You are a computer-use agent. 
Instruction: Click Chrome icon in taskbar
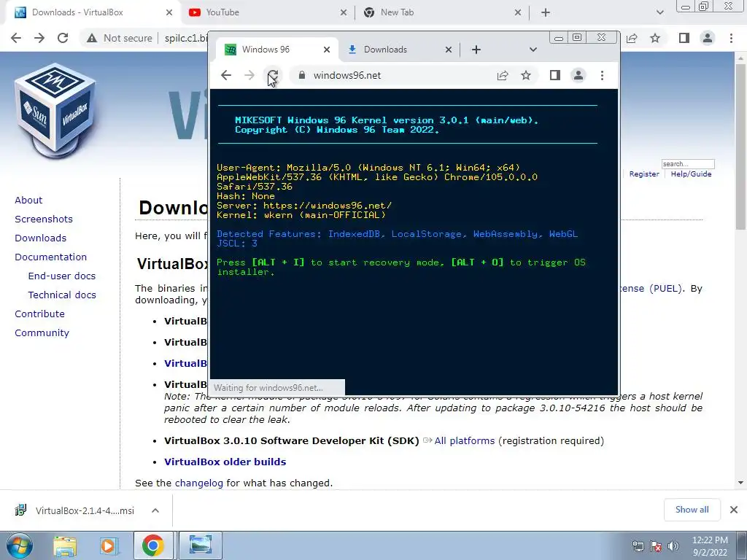pos(152,545)
